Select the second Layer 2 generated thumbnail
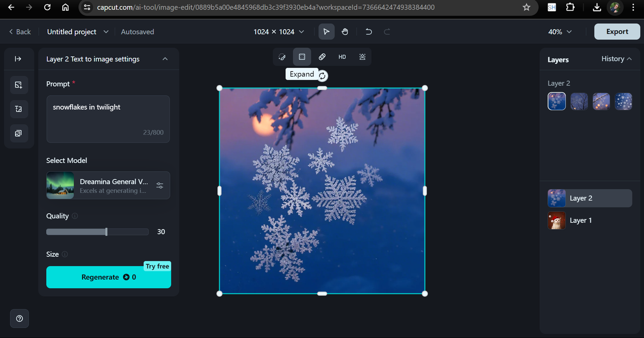The height and width of the screenshot is (338, 644). (x=579, y=101)
